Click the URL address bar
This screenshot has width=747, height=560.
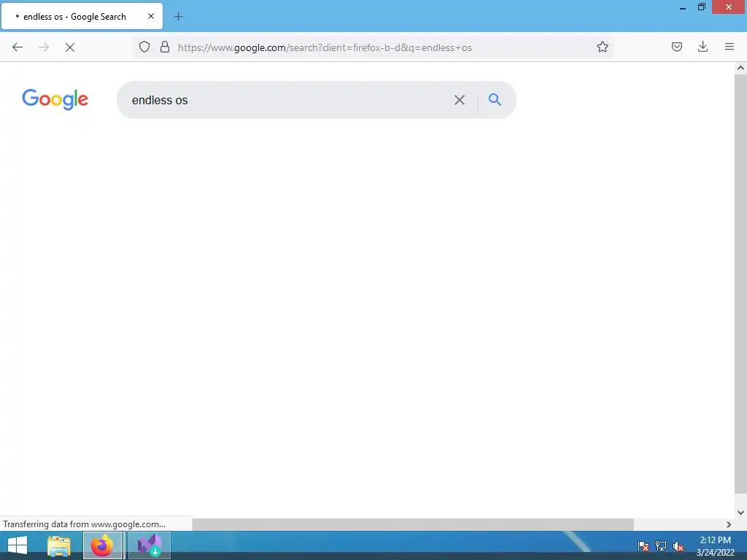click(374, 47)
